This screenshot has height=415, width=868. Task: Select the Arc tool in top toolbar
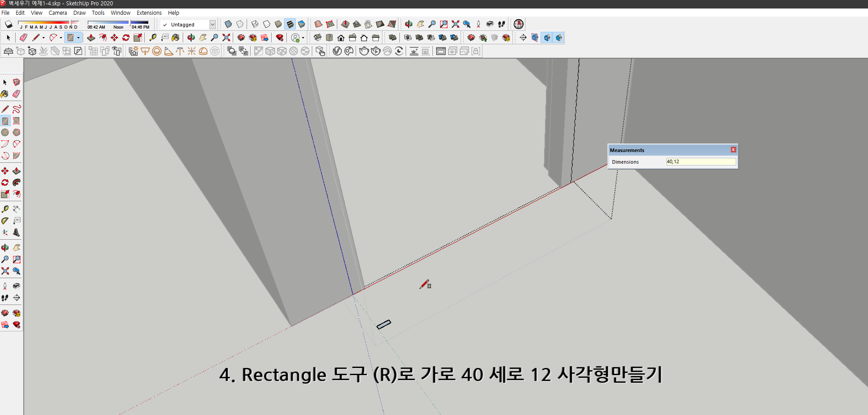pyautogui.click(x=53, y=38)
